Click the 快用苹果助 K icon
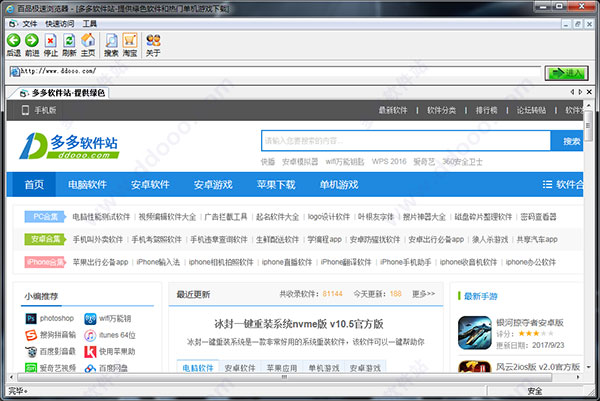The width and height of the screenshot is (600, 401). (x=90, y=352)
